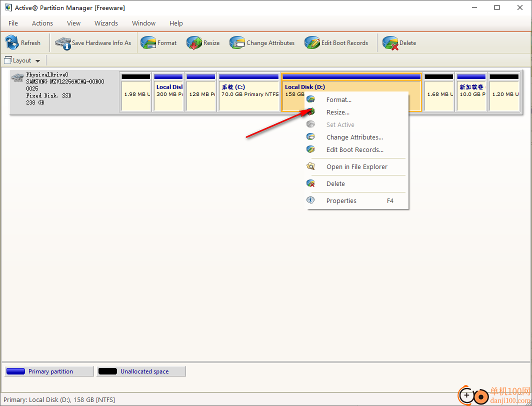This screenshot has height=406, width=532.
Task: Click the Edit Boot Records icon in context menu
Action: [x=310, y=149]
